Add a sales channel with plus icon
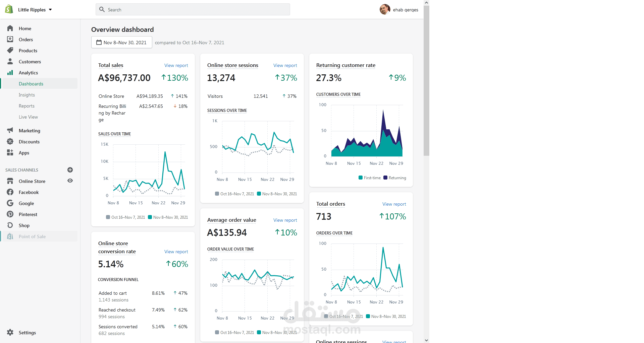The height and width of the screenshot is (343, 644). (x=70, y=170)
